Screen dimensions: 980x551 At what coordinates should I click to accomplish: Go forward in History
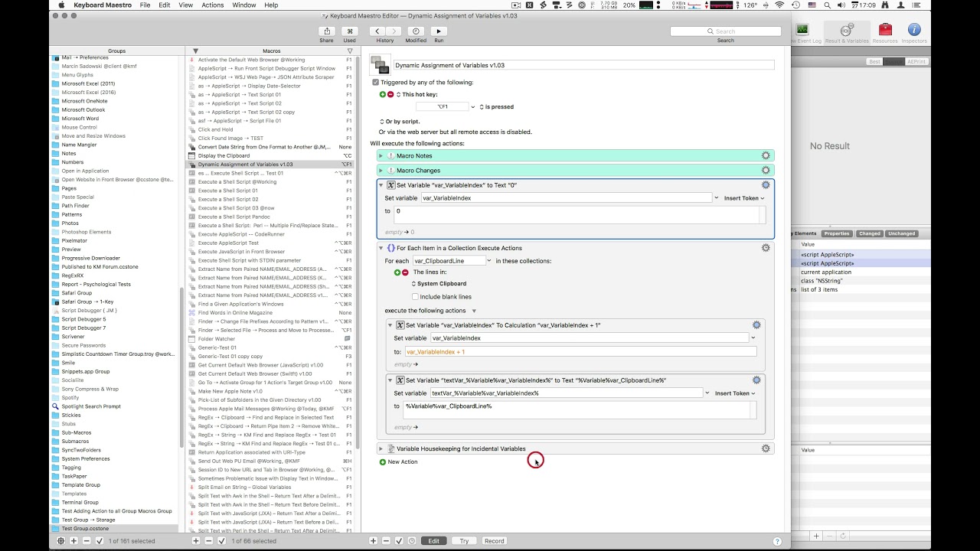(393, 31)
